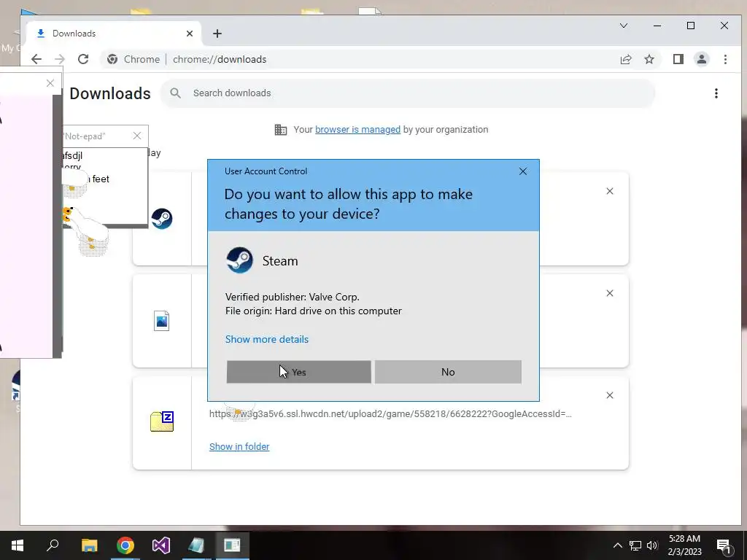Open the Action Center notifications icon
Screen dimensions: 747x560
click(x=724, y=545)
